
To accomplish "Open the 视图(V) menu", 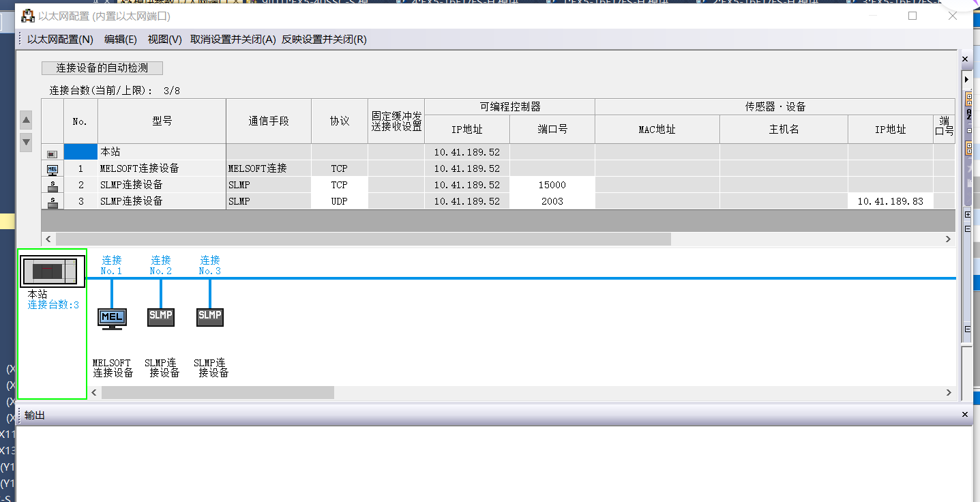I will [x=164, y=40].
